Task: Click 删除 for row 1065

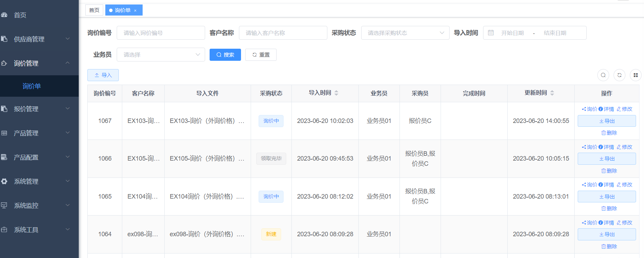Action: click(609, 208)
